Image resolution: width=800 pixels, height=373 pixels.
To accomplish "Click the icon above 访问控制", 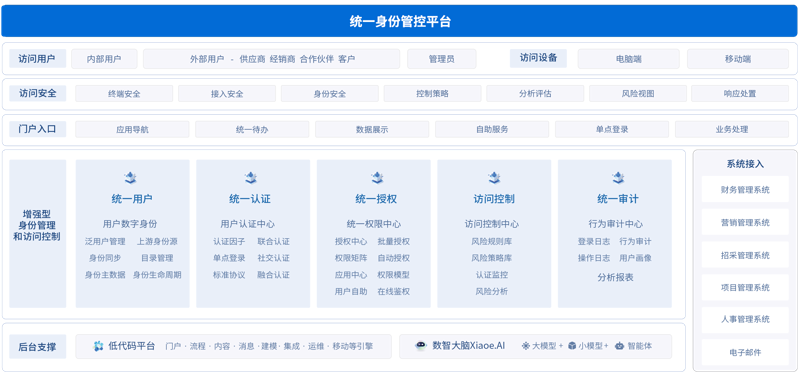I will 494,178.
